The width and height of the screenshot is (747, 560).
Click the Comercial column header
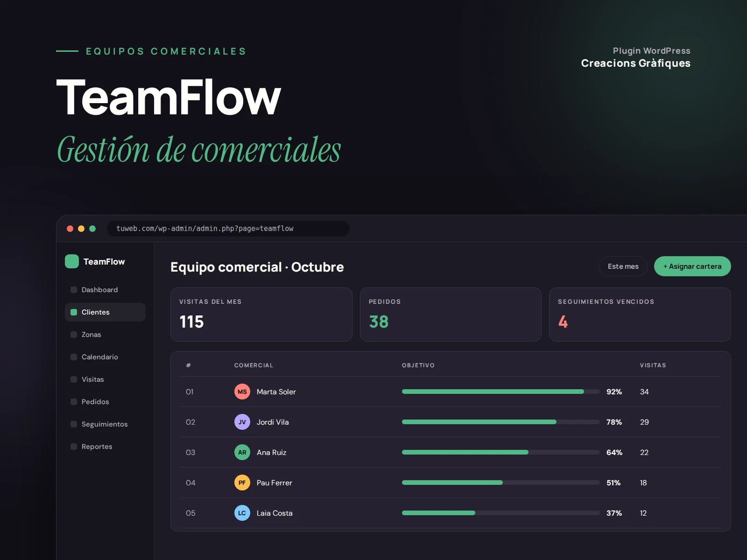tap(254, 365)
